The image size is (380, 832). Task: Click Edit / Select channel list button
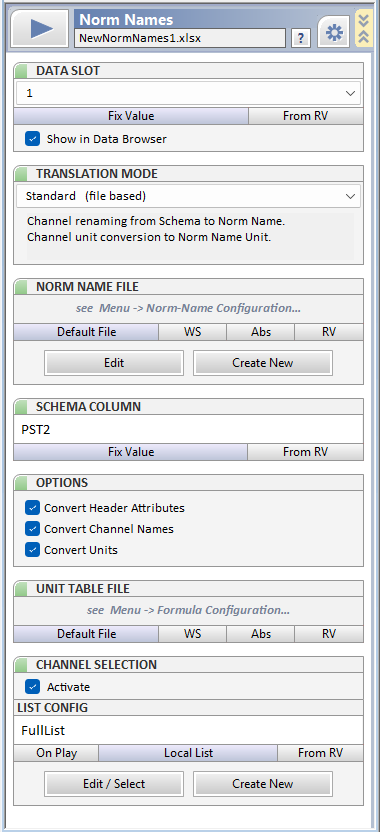click(114, 784)
